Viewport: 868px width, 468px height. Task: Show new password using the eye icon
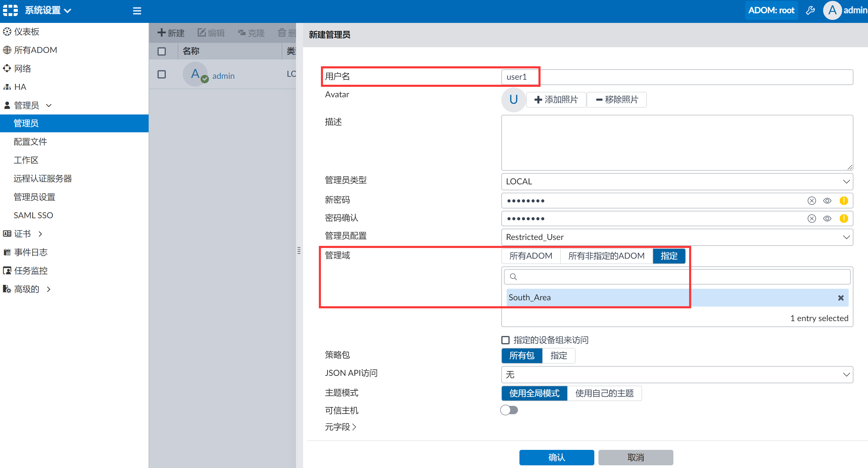(827, 201)
